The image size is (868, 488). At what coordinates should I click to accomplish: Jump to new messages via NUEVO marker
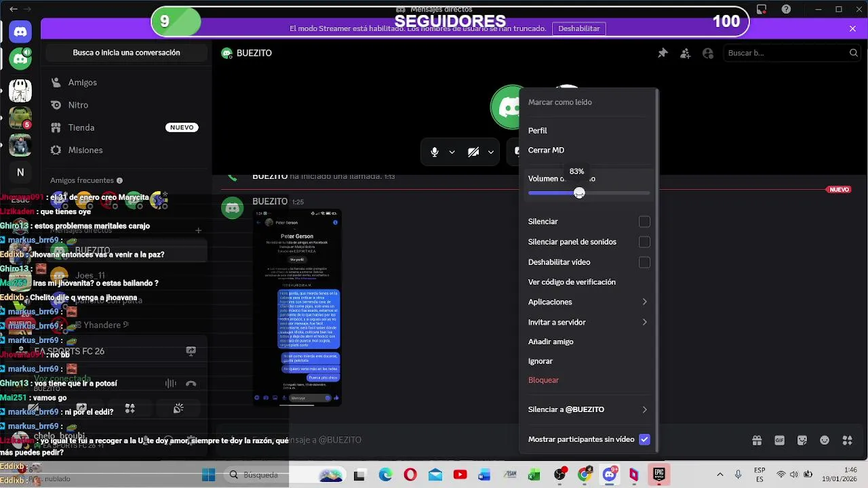pos(839,190)
